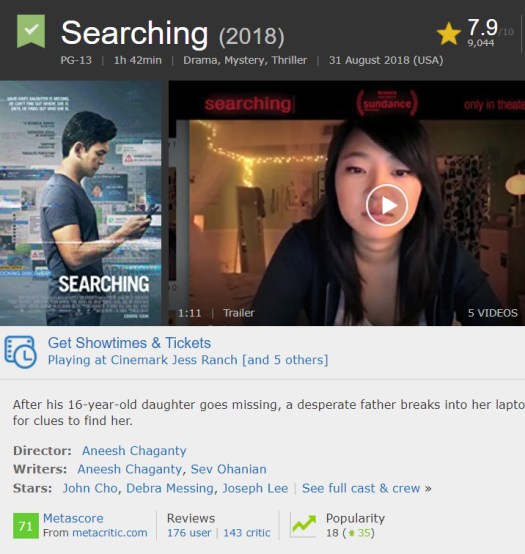Open director Aneesh Chaganty's page
The width and height of the screenshot is (525, 554).
[134, 451]
